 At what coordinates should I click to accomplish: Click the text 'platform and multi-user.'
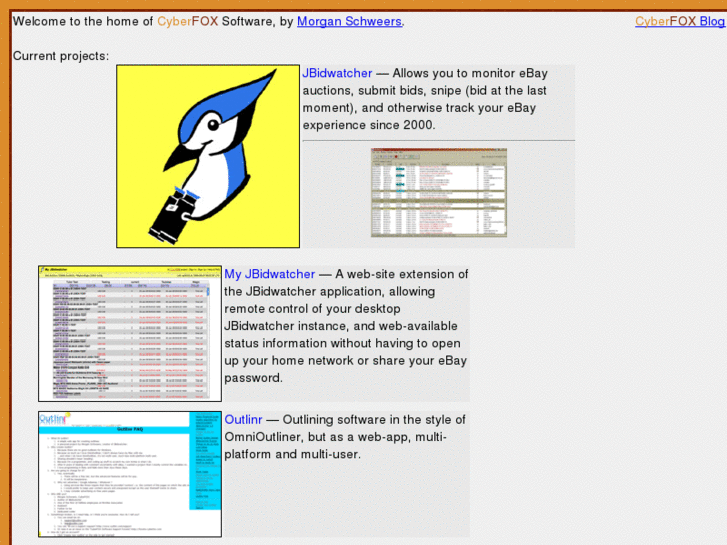[x=293, y=454]
